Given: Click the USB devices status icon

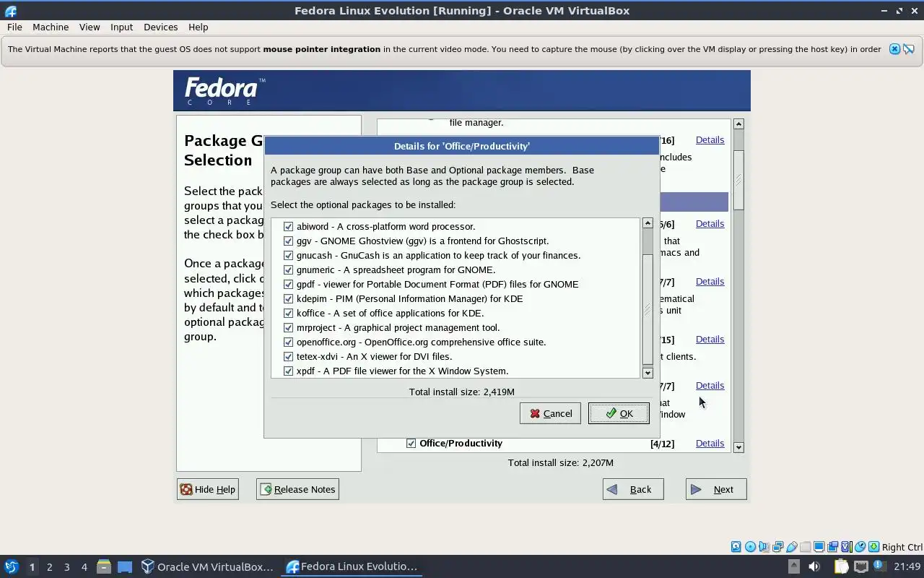Looking at the screenshot, I should [x=792, y=547].
